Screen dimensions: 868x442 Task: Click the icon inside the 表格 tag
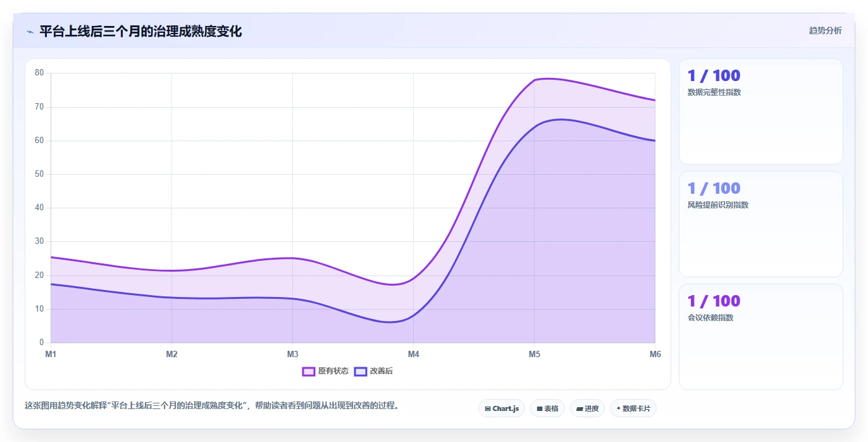click(x=540, y=409)
